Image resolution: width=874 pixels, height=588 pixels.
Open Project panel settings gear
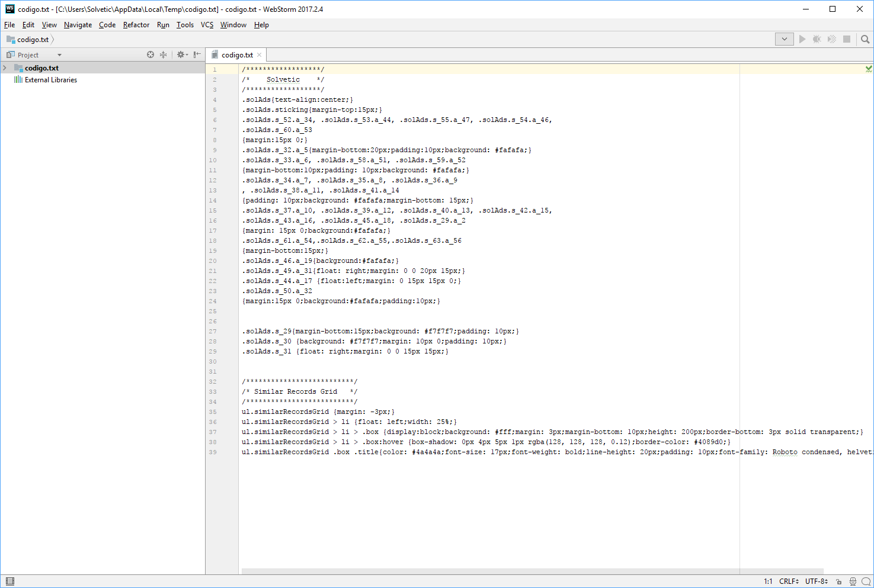click(x=182, y=54)
